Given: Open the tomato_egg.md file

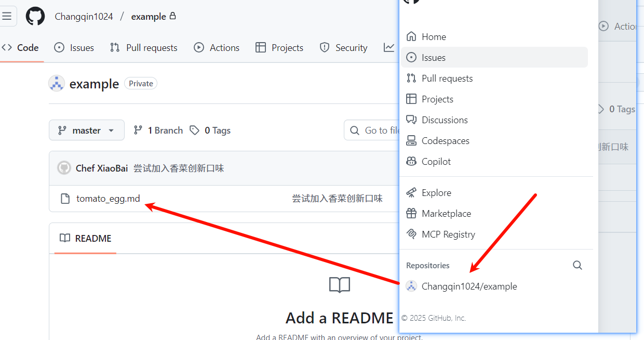Looking at the screenshot, I should [108, 199].
